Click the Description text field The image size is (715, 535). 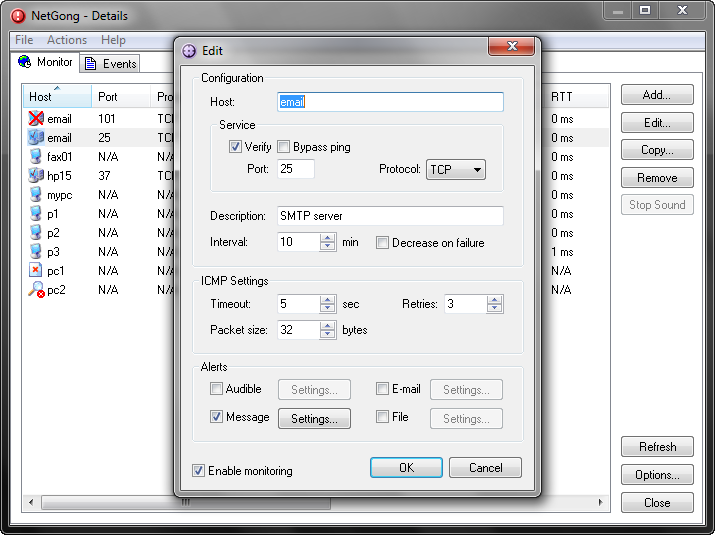tap(390, 216)
